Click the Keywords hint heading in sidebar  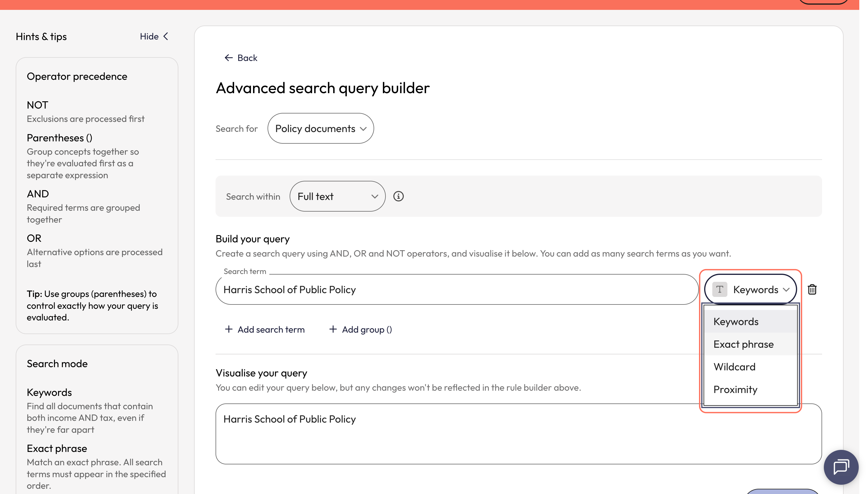pyautogui.click(x=49, y=392)
